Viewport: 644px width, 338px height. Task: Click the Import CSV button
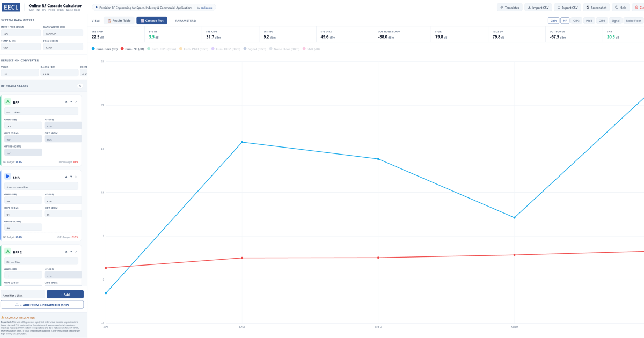pos(538,8)
